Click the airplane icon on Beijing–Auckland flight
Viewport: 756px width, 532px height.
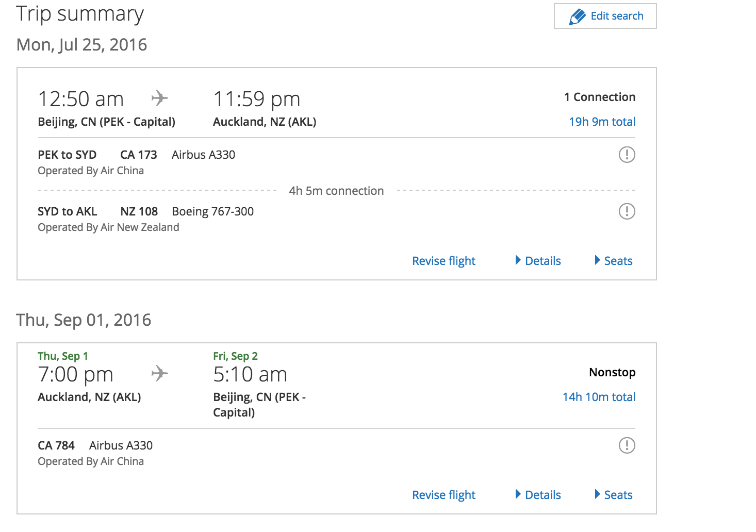coord(160,98)
